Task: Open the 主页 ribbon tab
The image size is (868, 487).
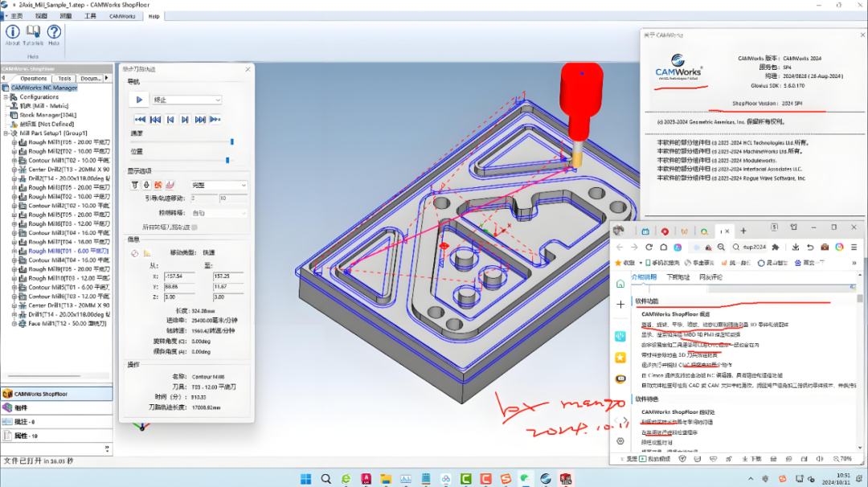Action: [17, 16]
